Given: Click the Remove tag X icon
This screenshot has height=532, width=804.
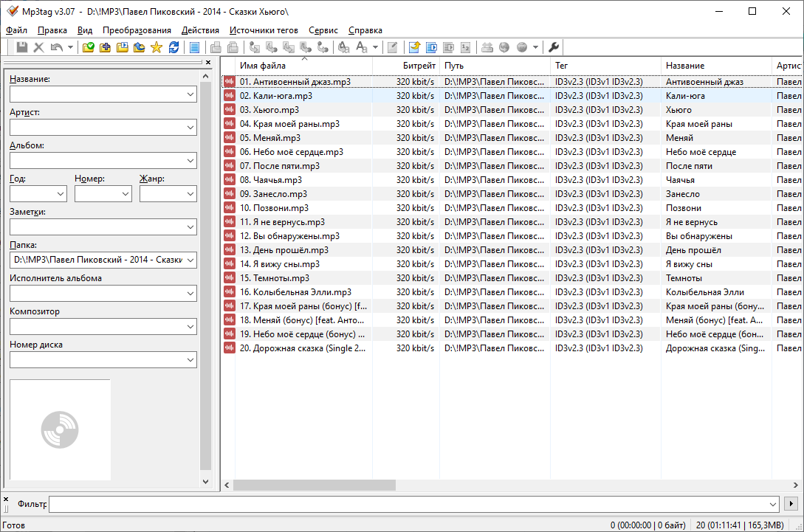Looking at the screenshot, I should pyautogui.click(x=38, y=47).
